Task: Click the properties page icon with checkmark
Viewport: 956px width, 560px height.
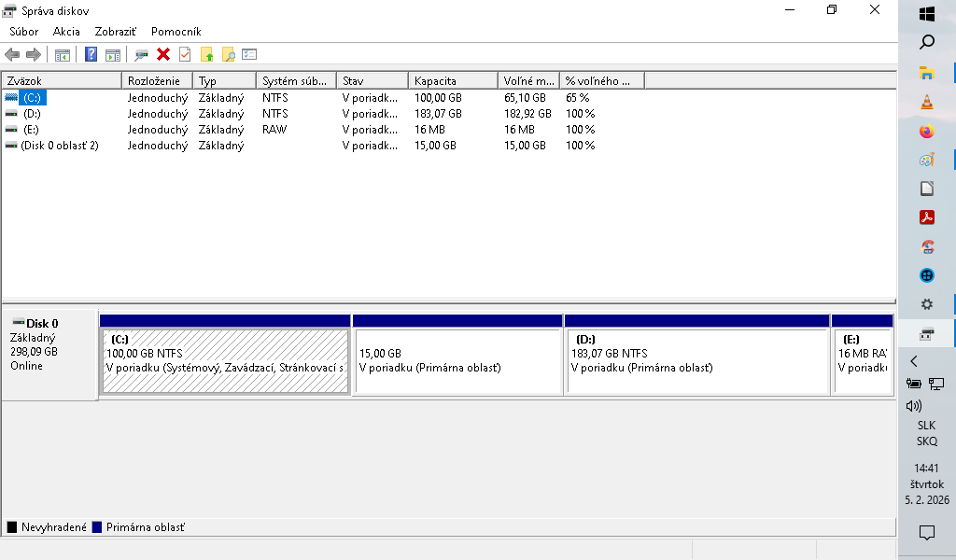Action: 185,54
